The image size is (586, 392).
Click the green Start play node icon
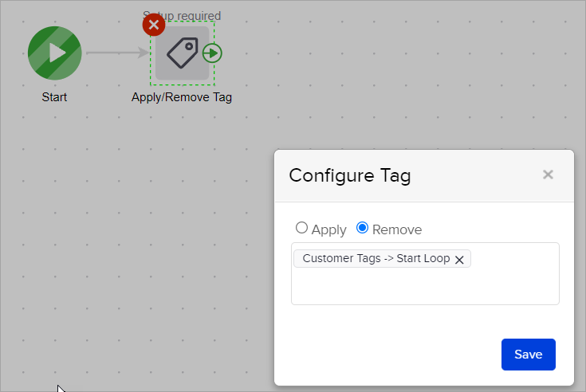(54, 53)
